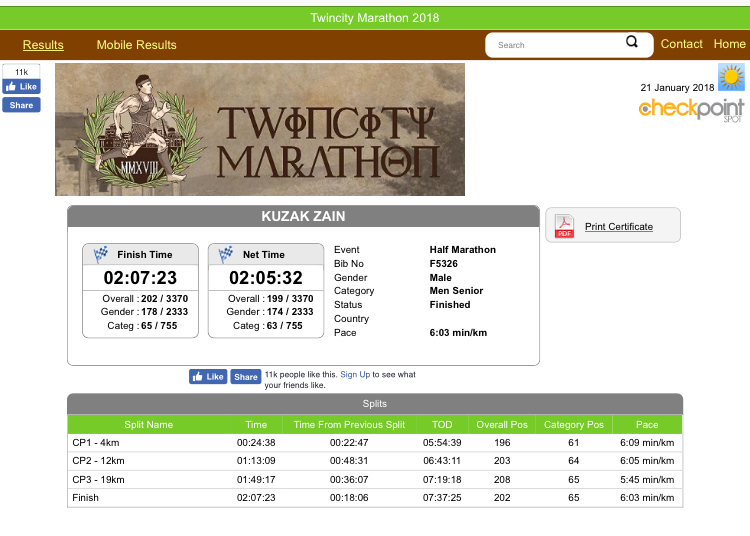Click the search magnifier icon
Viewport: 750px width, 536px height.
click(632, 42)
